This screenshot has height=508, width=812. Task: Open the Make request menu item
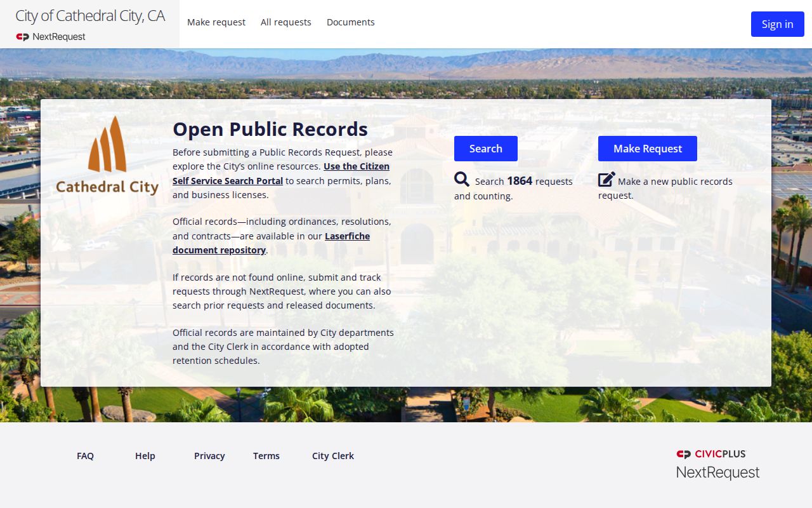tap(216, 22)
